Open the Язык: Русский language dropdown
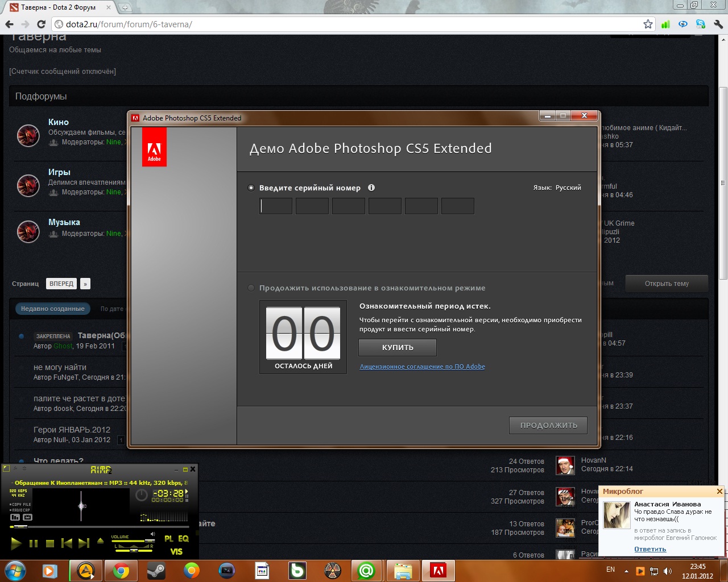 (x=557, y=188)
